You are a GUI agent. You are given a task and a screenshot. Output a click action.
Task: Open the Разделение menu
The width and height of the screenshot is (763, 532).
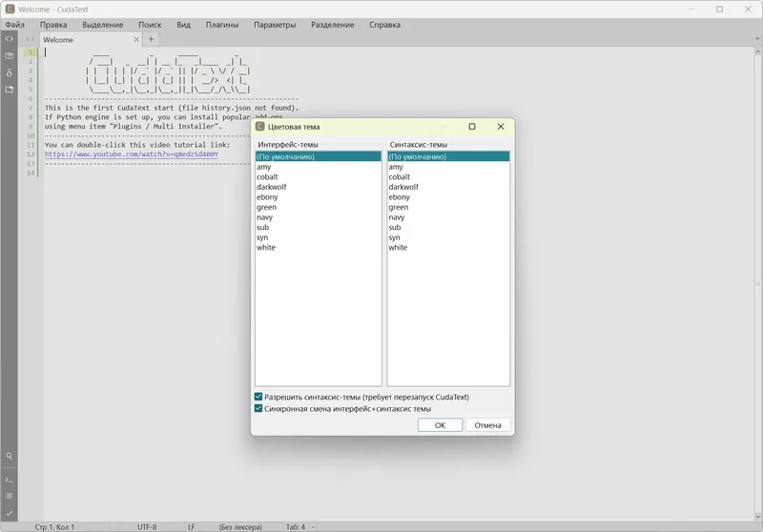pos(332,25)
